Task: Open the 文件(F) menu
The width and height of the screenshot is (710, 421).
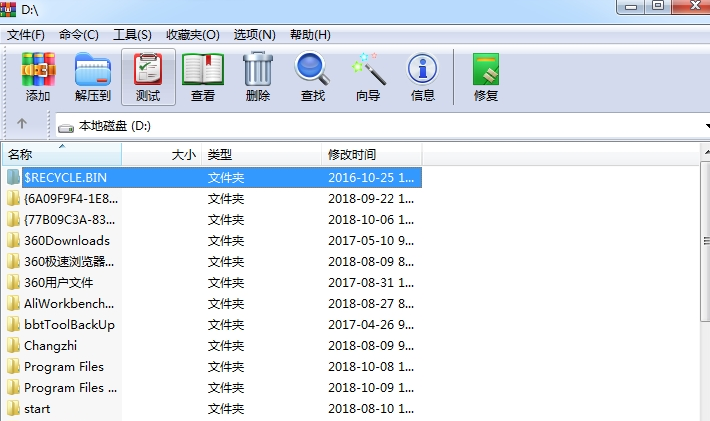Action: (x=26, y=35)
